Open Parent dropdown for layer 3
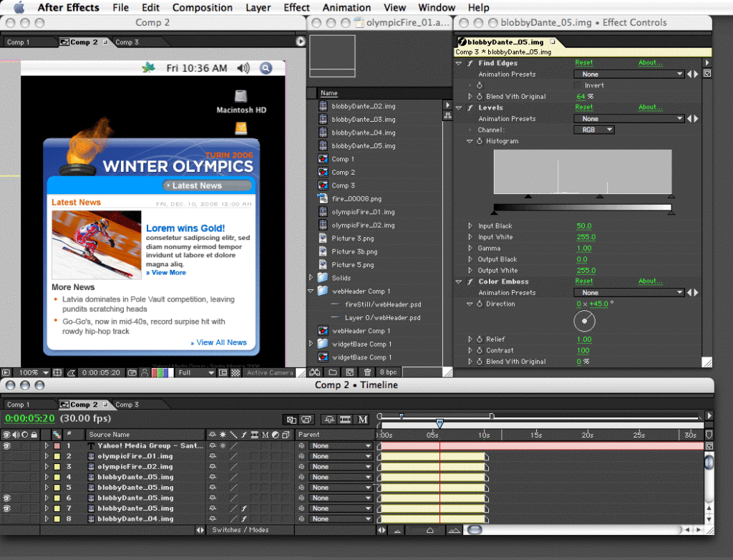 [x=341, y=467]
